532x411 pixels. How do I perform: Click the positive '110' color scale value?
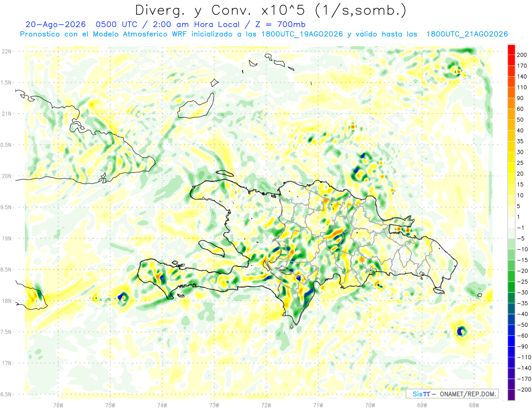pos(522,87)
